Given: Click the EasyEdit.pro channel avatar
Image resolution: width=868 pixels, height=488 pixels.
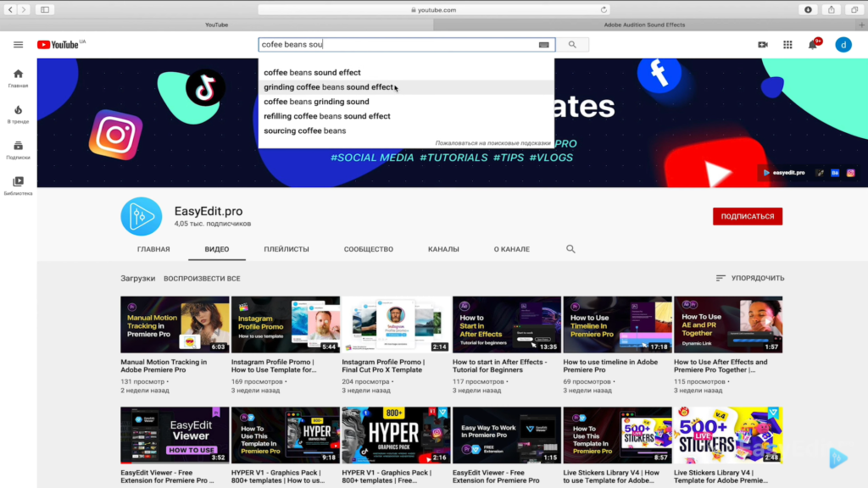Looking at the screenshot, I should [142, 216].
